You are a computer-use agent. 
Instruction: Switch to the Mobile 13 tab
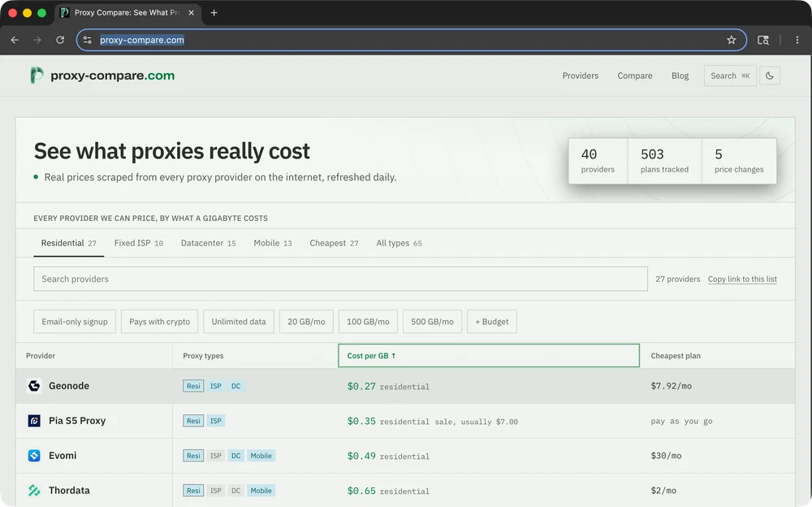[x=272, y=243]
